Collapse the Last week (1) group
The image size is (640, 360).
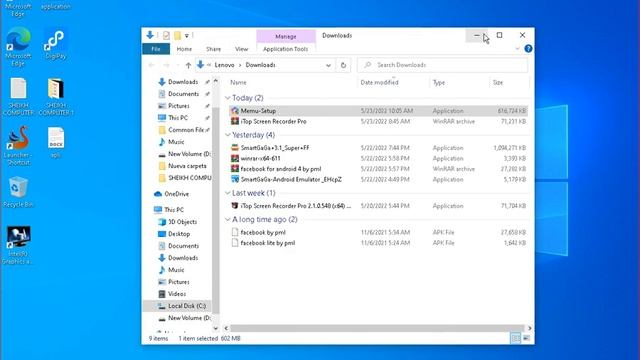pos(228,193)
